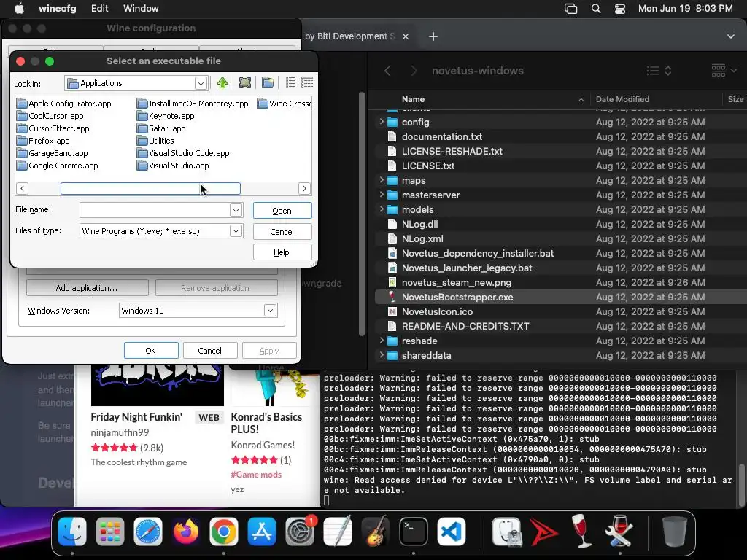Screen dimensions: 747x560
Task: Close the Bitl Development browser tab
Action: [406, 36]
